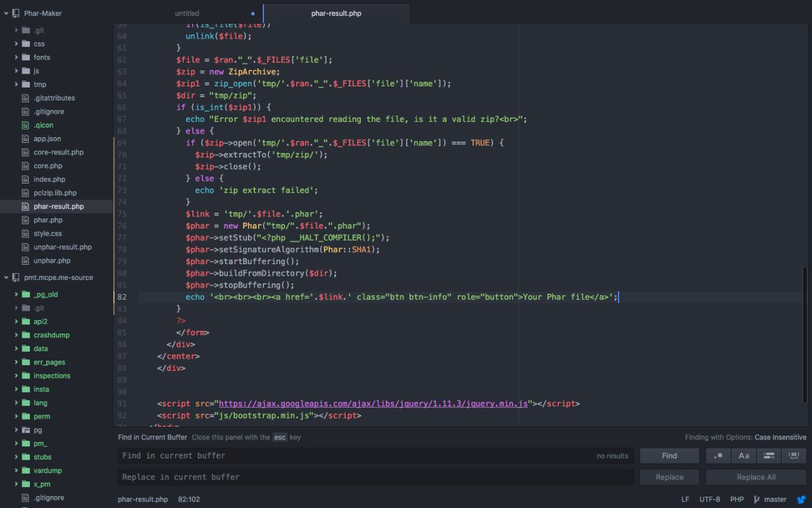Change the UTF-8 encoding in status bar
This screenshot has height=508, width=812.
click(x=710, y=500)
